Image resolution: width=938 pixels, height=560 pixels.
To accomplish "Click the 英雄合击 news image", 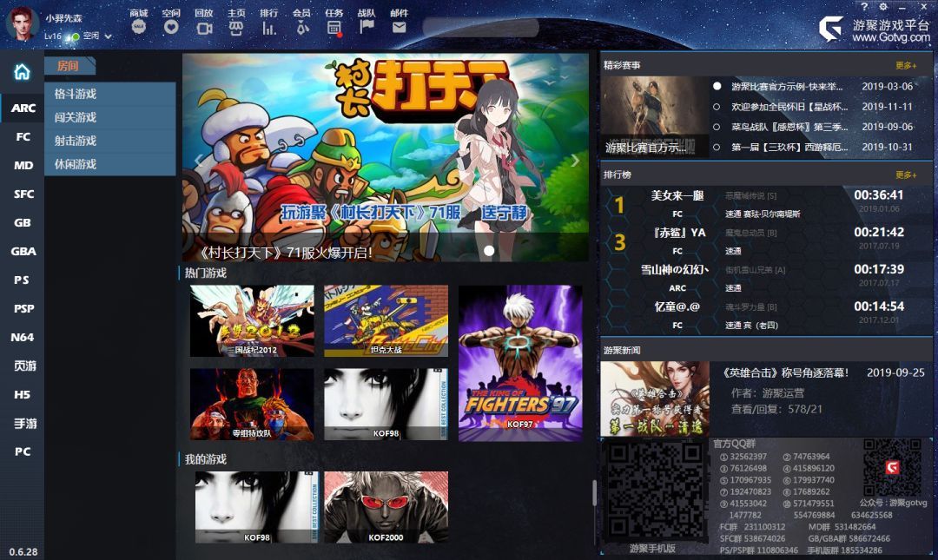I will coord(655,399).
